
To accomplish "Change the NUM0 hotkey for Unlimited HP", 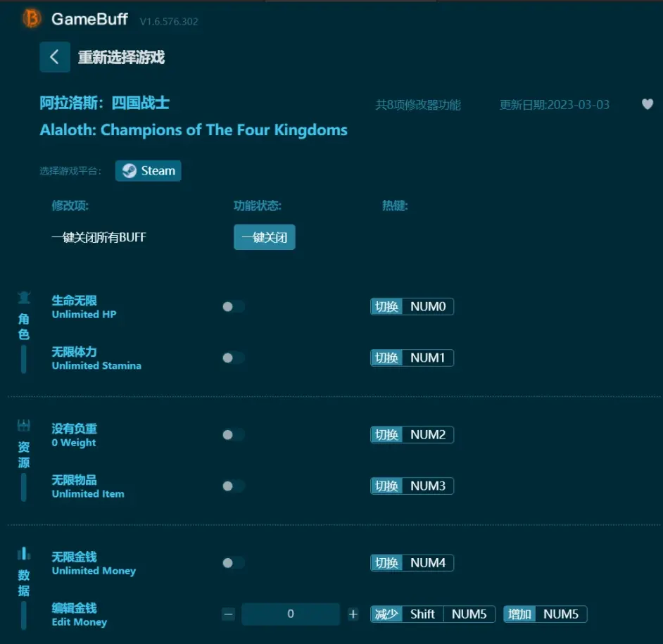I will (412, 307).
